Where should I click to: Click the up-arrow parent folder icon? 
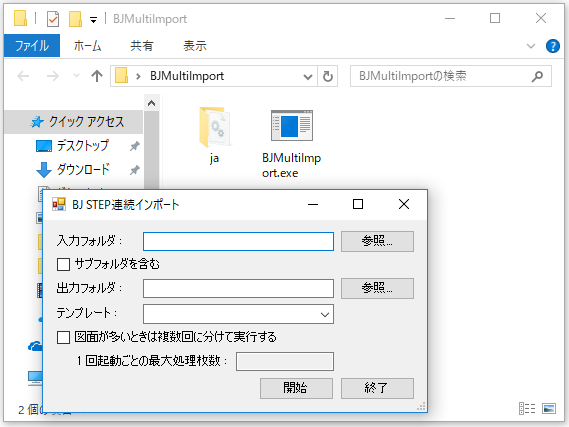click(97, 76)
